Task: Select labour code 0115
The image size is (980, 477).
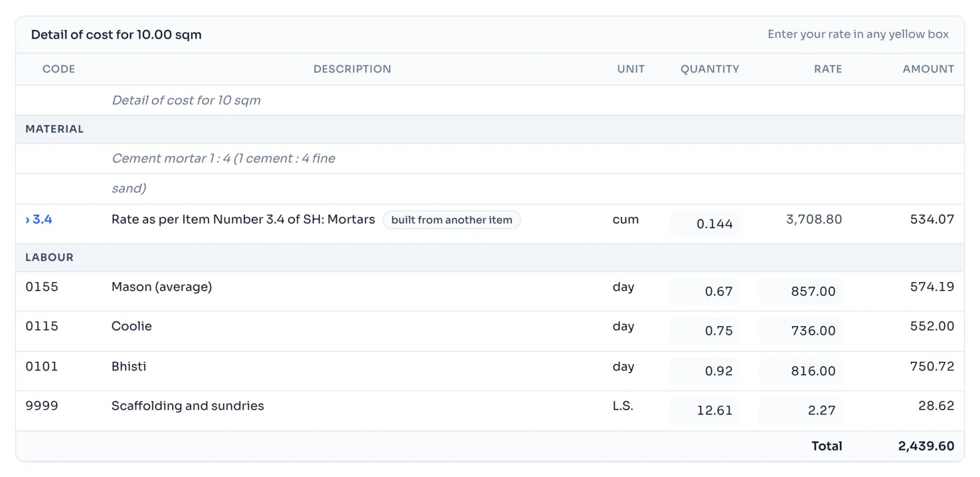Action: pyautogui.click(x=42, y=326)
